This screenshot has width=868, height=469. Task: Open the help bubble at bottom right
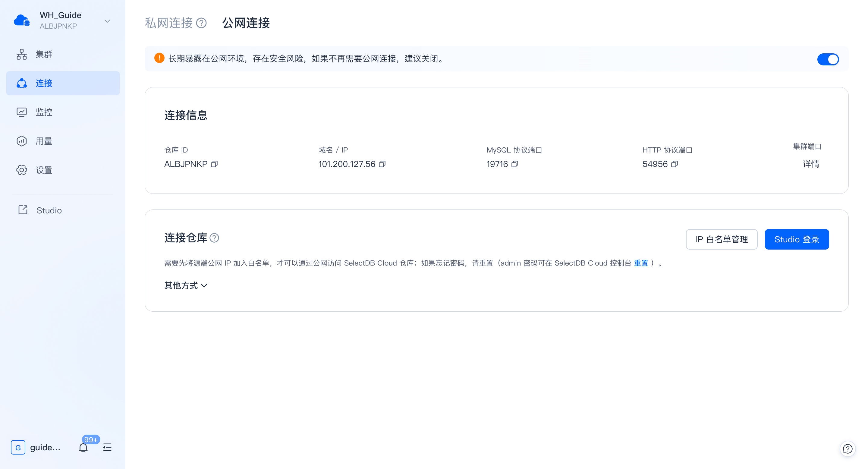tap(848, 449)
